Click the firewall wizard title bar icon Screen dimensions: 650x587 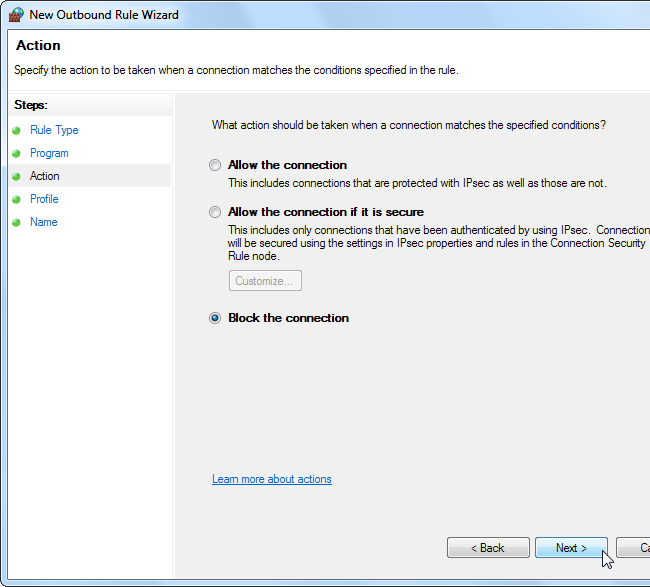click(x=15, y=15)
